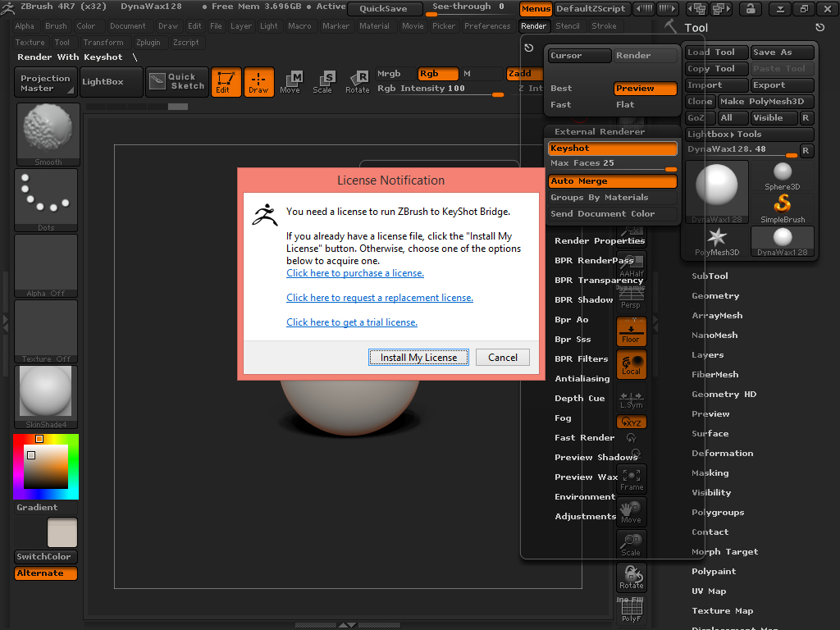840x630 pixels.
Task: Toggle Local transformations icon
Action: click(631, 364)
